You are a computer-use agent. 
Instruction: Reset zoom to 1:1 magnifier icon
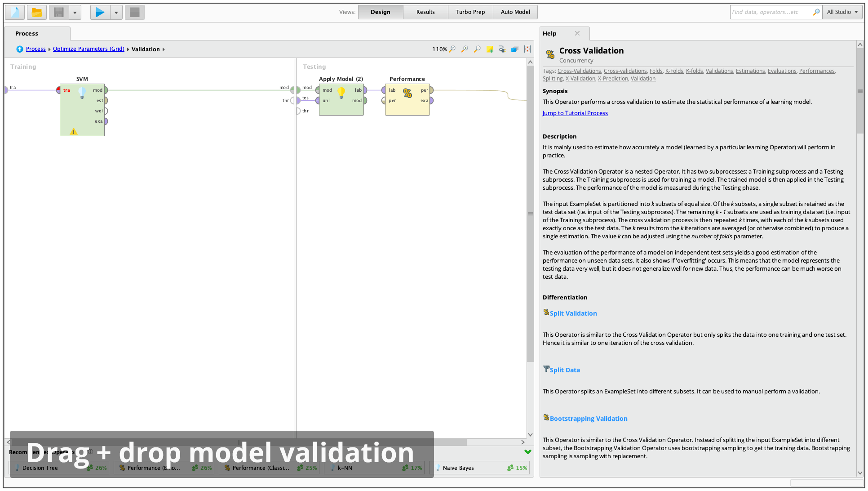[x=452, y=49]
